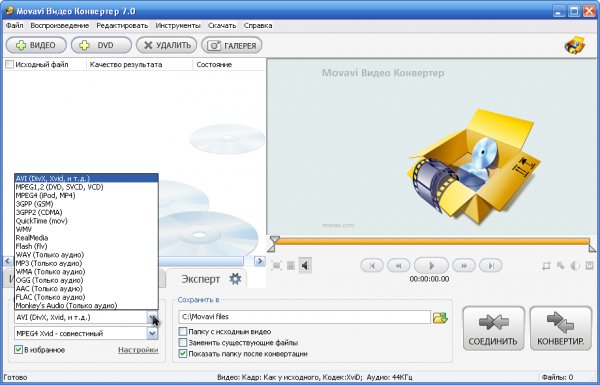Viewport: 600px width, 385px height.
Task: Skip to the end of the video
Action: click(491, 265)
